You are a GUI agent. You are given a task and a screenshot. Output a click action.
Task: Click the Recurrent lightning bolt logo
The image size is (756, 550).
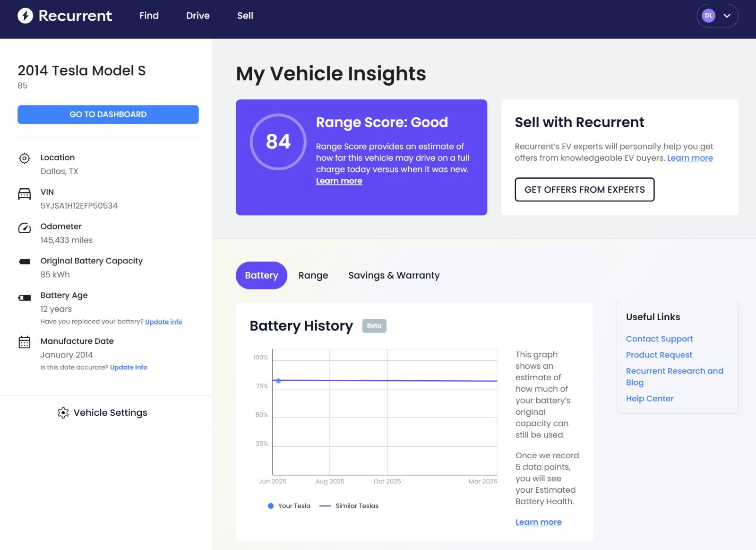[x=26, y=16]
